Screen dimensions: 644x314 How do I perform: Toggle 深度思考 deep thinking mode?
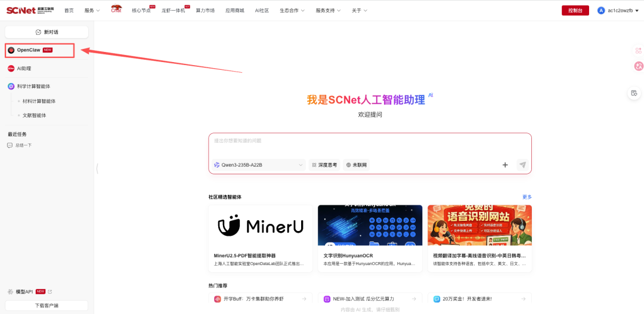click(x=324, y=165)
